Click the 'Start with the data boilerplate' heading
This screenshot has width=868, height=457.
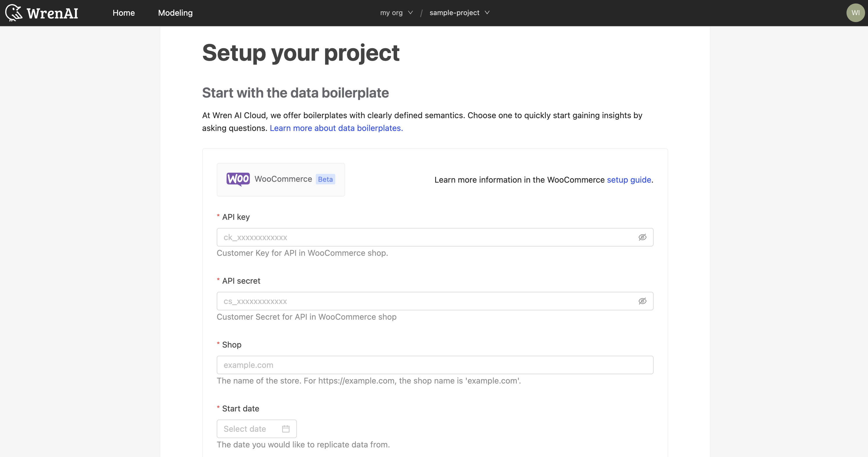[x=295, y=93]
